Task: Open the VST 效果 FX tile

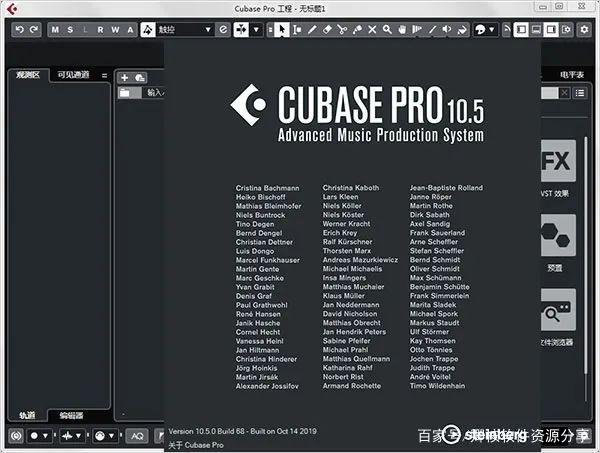Action: tap(558, 161)
